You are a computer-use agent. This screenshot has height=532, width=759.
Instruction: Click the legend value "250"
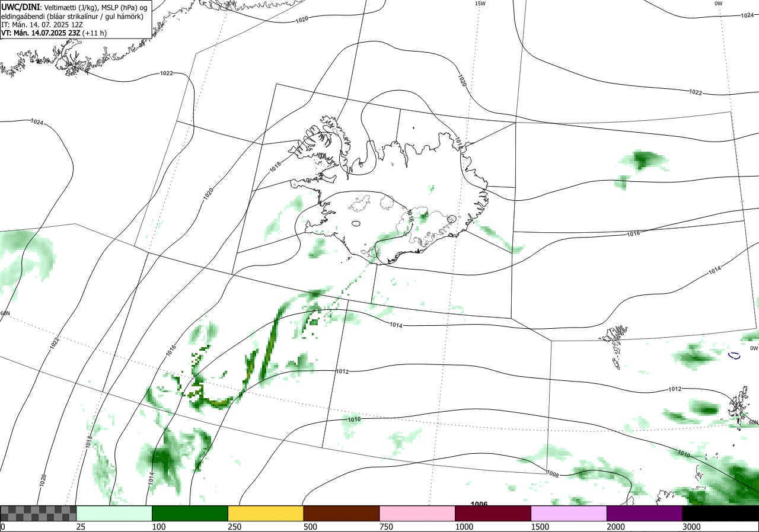(234, 527)
